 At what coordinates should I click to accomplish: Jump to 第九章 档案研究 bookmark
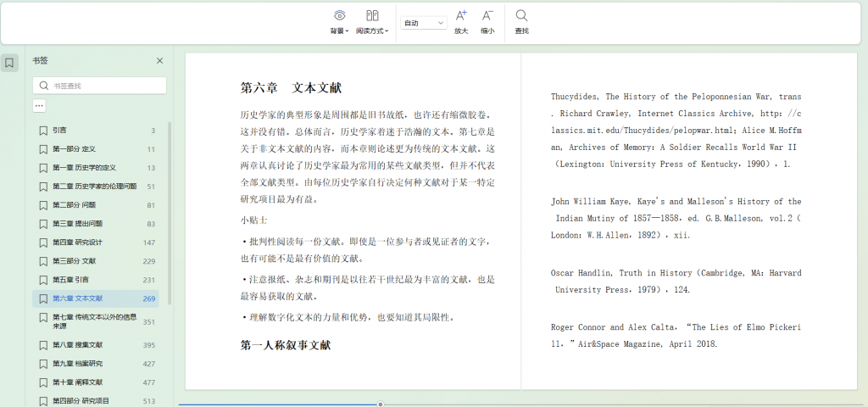click(95, 364)
